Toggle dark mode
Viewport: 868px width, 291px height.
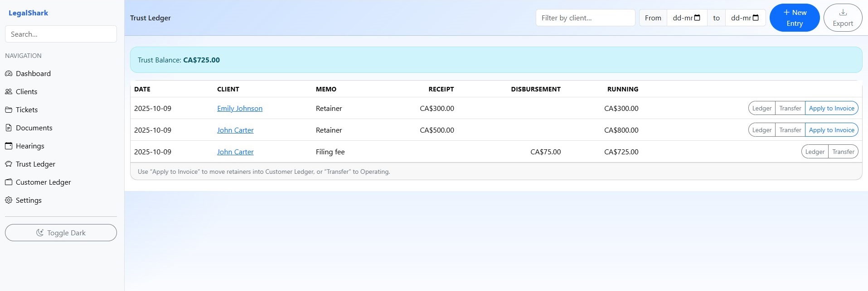pos(61,233)
